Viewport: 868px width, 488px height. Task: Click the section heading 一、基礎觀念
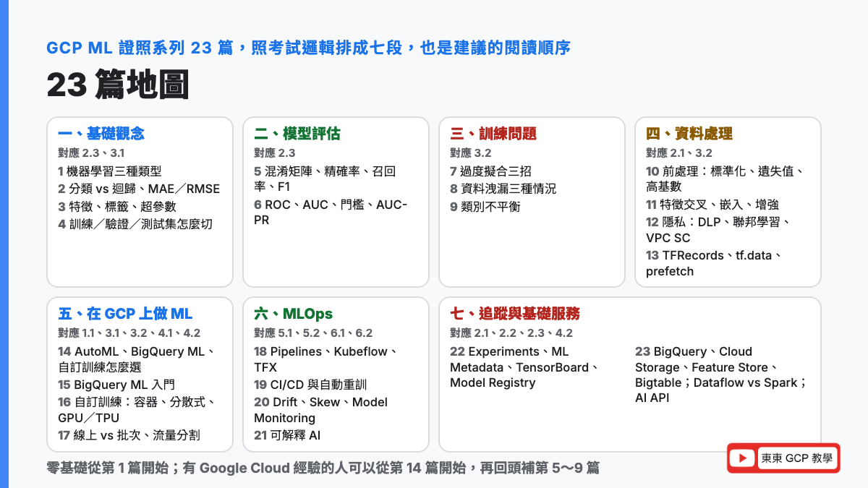pos(101,134)
